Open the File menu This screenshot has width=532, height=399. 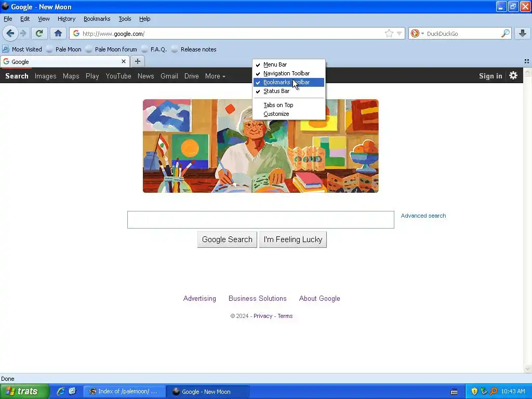8,19
